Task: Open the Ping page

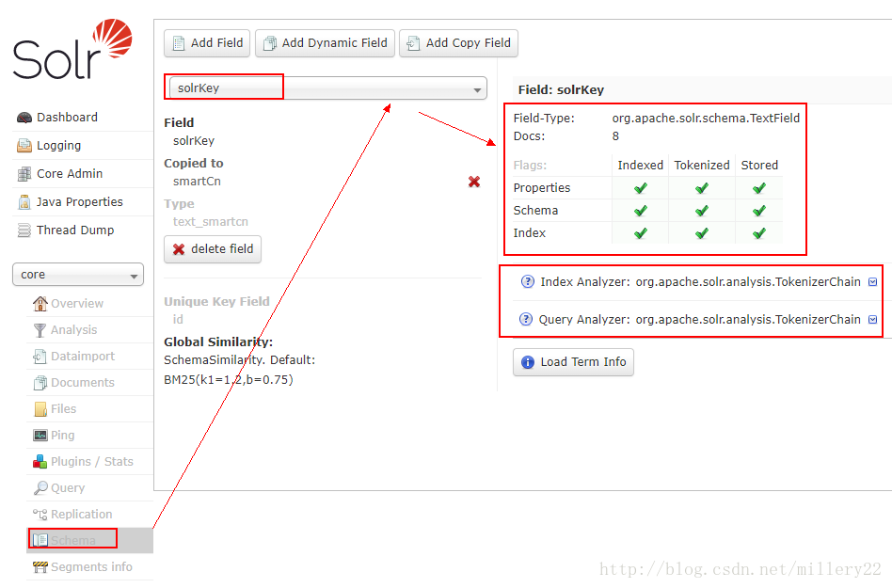Action: 63,436
